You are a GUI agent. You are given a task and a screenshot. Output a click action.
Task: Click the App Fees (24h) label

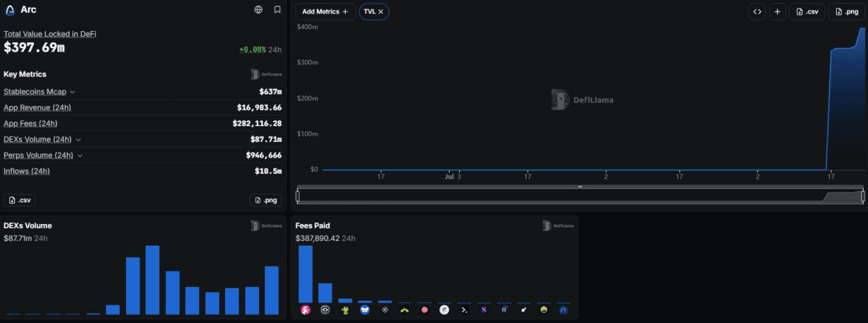click(31, 123)
